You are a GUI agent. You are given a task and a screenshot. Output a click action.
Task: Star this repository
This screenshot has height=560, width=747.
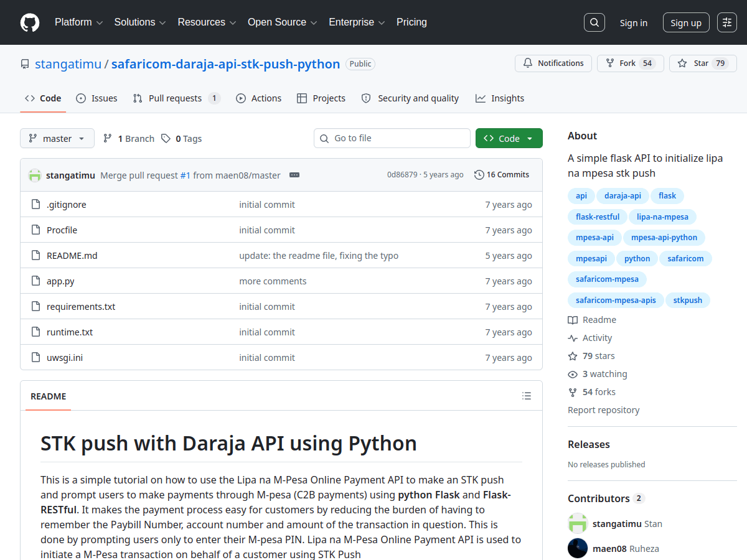coord(703,63)
